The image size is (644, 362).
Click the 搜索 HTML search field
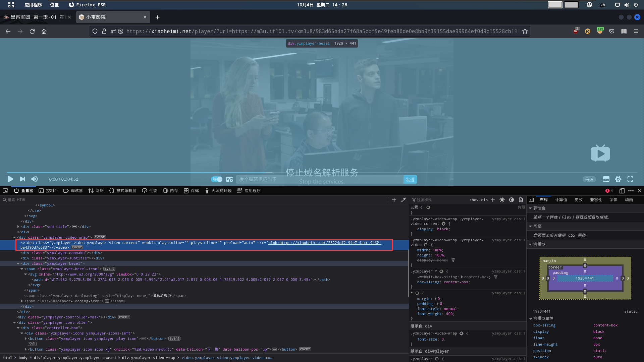coord(195,200)
